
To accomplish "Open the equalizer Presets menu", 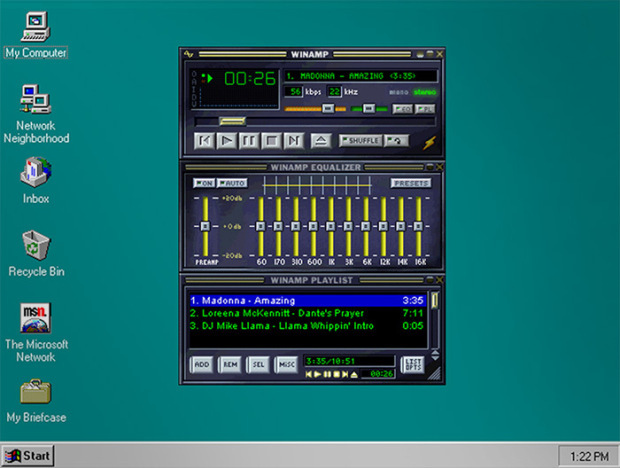I will [x=410, y=183].
